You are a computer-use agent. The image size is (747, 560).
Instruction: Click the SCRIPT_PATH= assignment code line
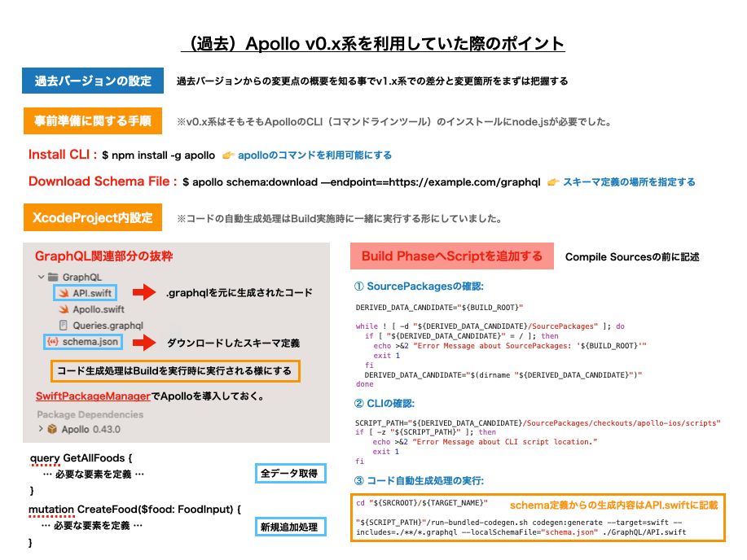[538, 423]
